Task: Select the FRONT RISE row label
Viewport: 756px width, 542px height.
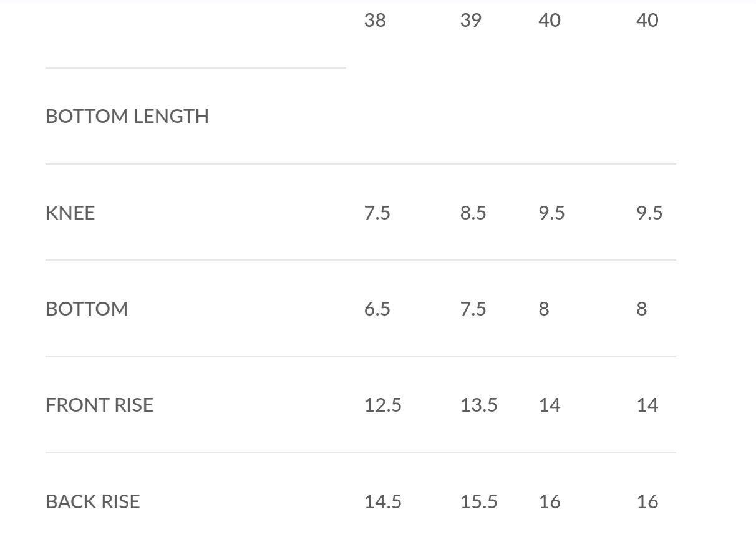Action: (99, 405)
